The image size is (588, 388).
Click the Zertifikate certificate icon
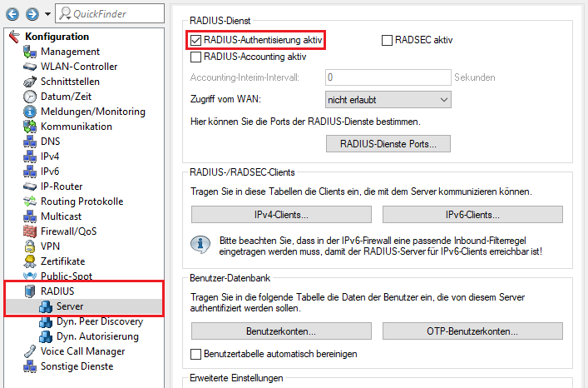30,261
